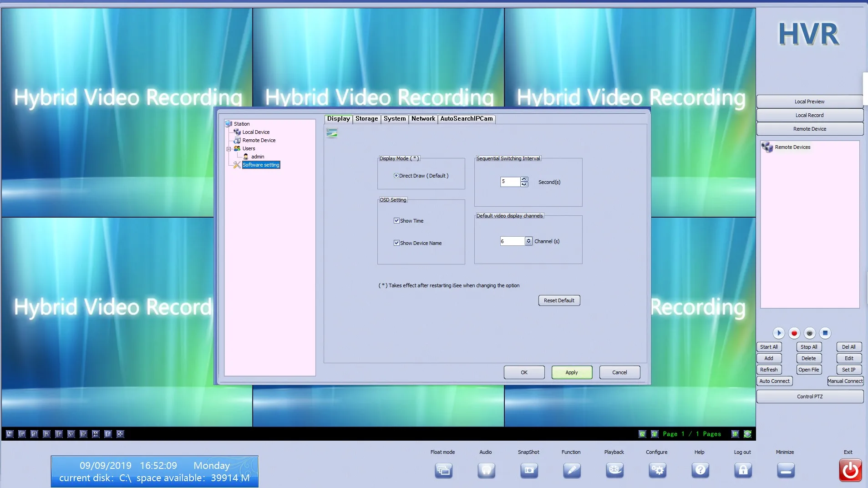
Task: Click the F layout icon
Action: tap(108, 434)
